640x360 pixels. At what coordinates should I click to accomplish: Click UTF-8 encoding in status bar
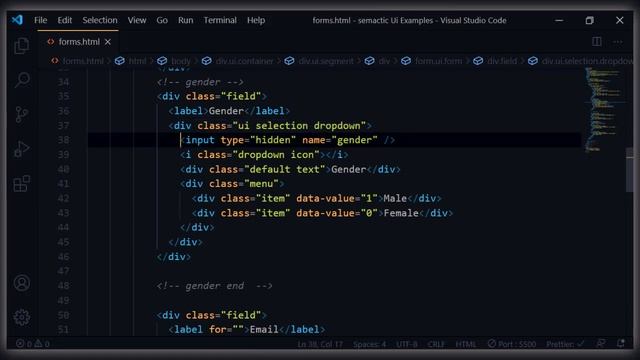pyautogui.click(x=407, y=344)
